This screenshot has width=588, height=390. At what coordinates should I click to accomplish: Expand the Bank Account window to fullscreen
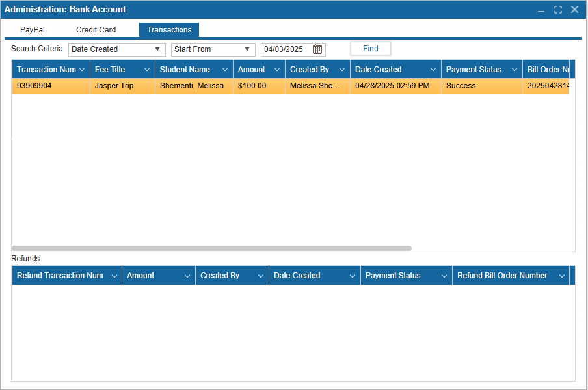point(557,9)
